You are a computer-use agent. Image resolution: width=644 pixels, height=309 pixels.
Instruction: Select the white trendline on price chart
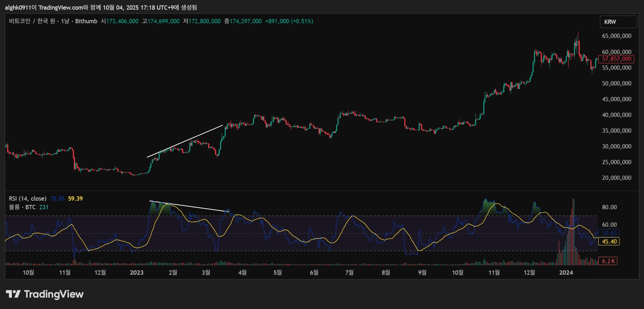tap(185, 141)
